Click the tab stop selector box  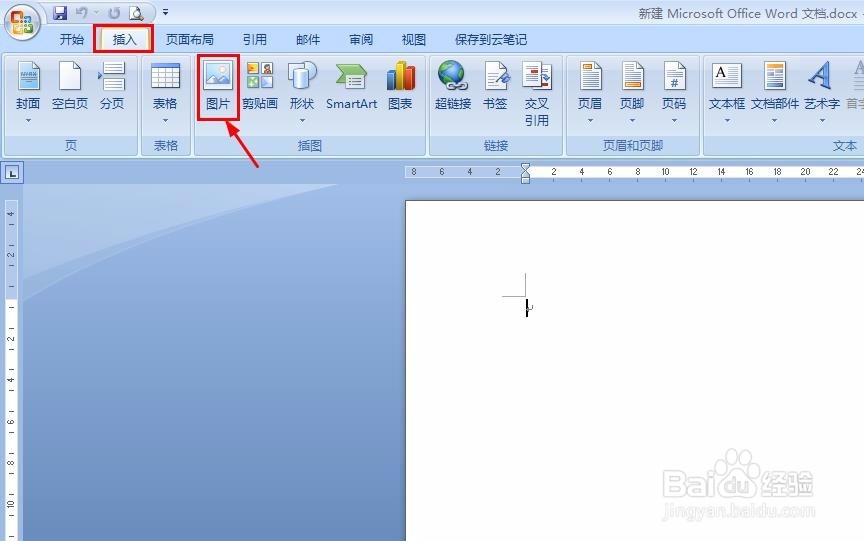[12, 173]
